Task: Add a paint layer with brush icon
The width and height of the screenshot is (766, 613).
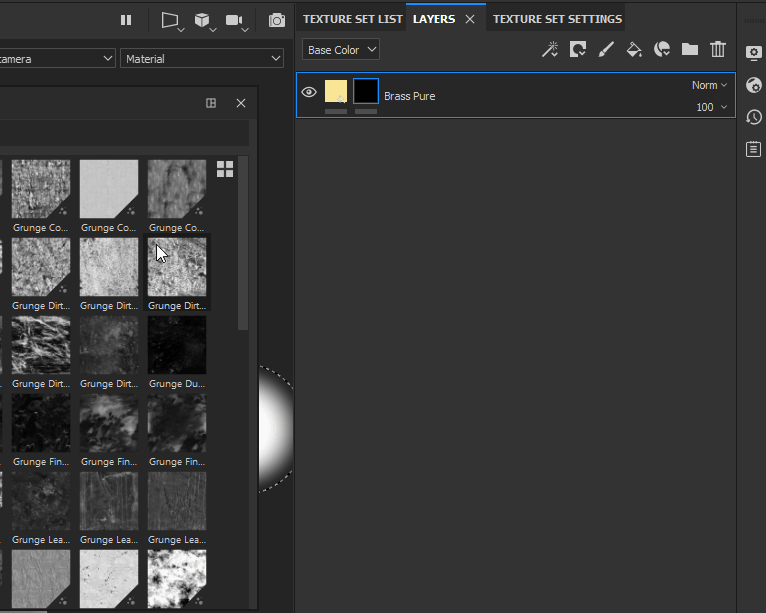Action: point(606,49)
